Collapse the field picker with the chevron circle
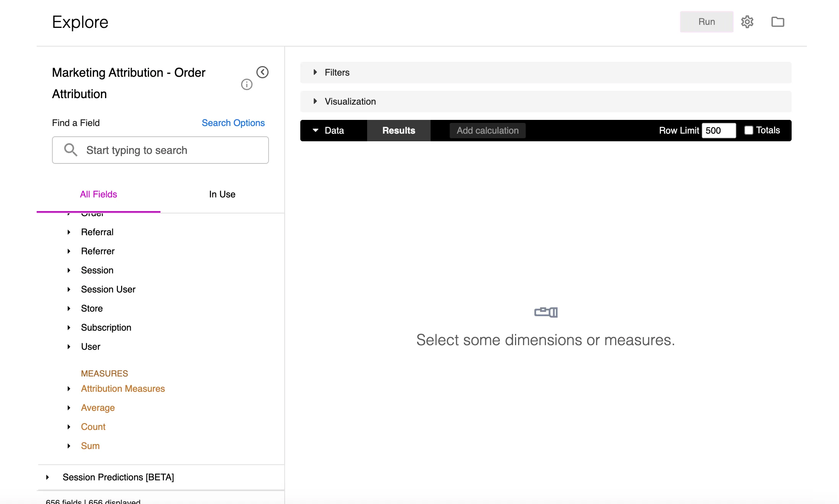 point(262,72)
